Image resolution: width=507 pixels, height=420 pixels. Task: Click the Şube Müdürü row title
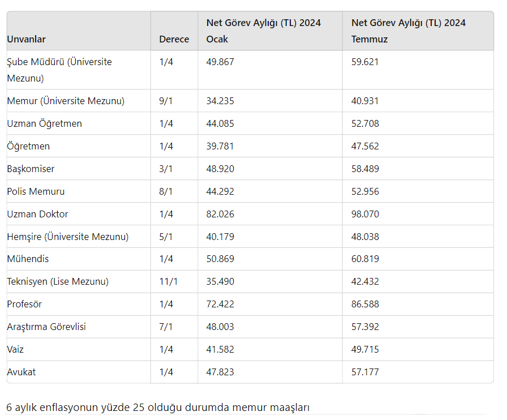coord(59,70)
